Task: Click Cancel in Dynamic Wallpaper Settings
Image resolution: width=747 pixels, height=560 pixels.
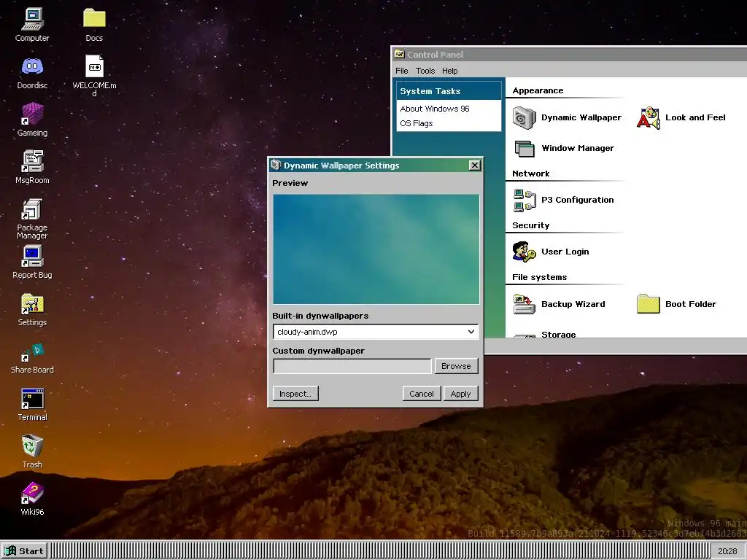Action: (422, 394)
